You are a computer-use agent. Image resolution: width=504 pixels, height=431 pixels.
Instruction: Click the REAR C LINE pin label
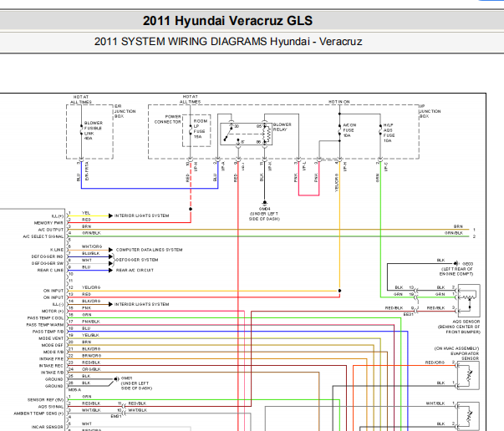coord(50,270)
